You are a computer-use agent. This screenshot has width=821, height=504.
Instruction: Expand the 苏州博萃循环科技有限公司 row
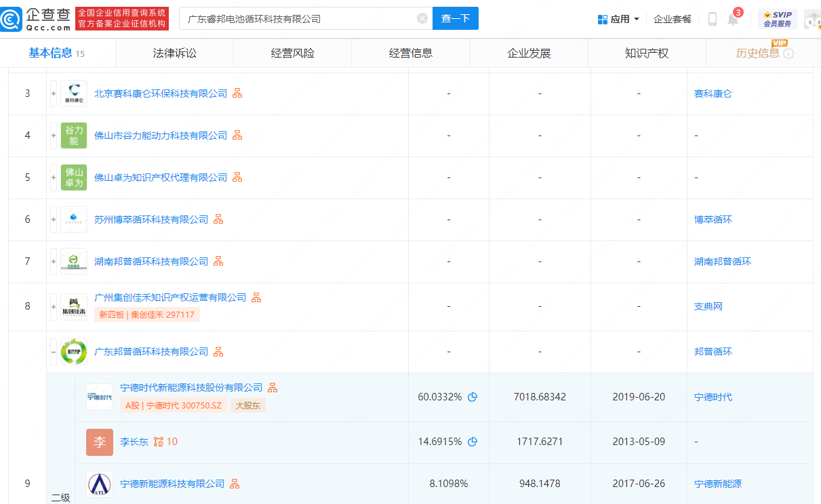tap(54, 219)
